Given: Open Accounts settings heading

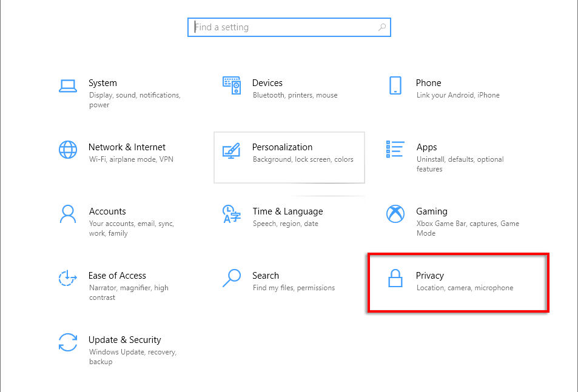Looking at the screenshot, I should click(x=107, y=211).
